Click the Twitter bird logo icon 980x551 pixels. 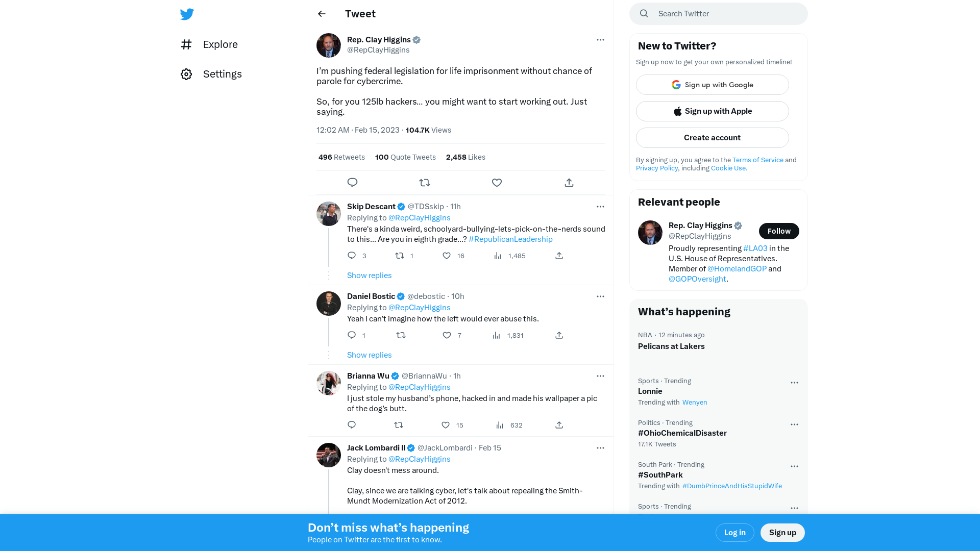click(187, 13)
